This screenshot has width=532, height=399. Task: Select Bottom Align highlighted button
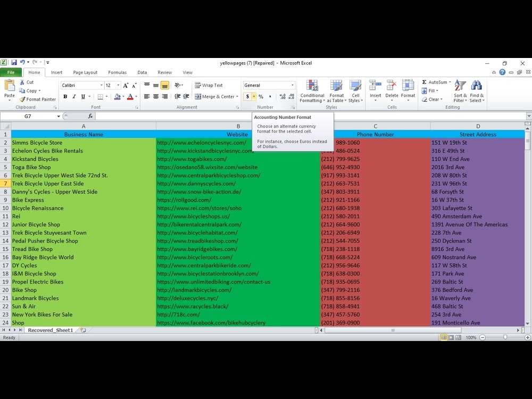[x=164, y=85]
